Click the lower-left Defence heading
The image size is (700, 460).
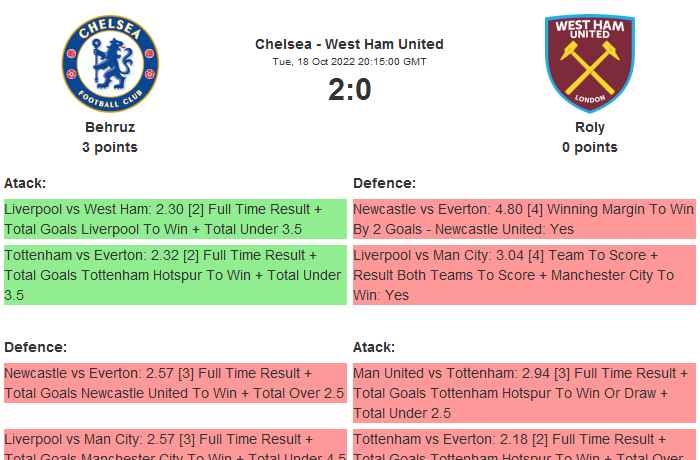click(x=35, y=347)
